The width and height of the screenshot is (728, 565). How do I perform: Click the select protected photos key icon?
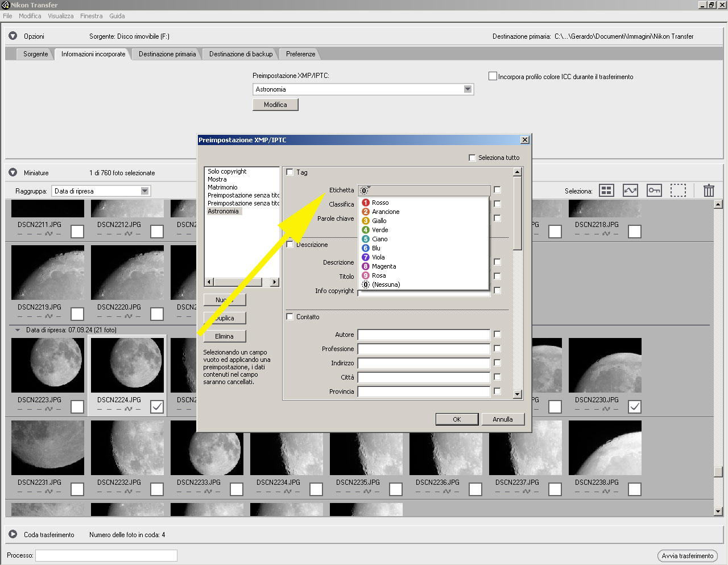click(x=654, y=191)
